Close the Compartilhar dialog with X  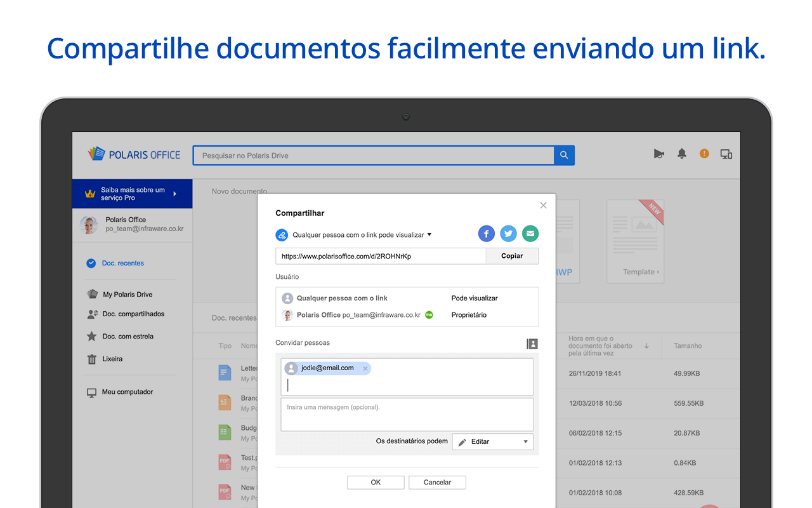[x=543, y=205]
